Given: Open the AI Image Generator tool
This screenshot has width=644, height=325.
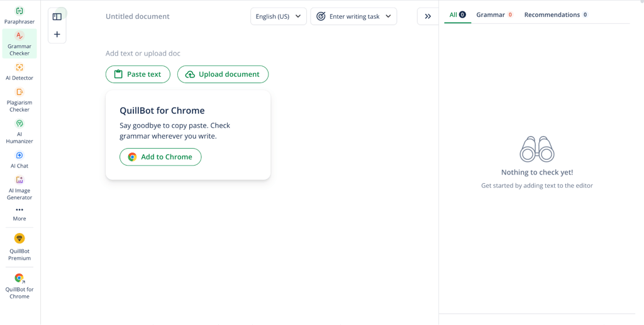Looking at the screenshot, I should [19, 188].
